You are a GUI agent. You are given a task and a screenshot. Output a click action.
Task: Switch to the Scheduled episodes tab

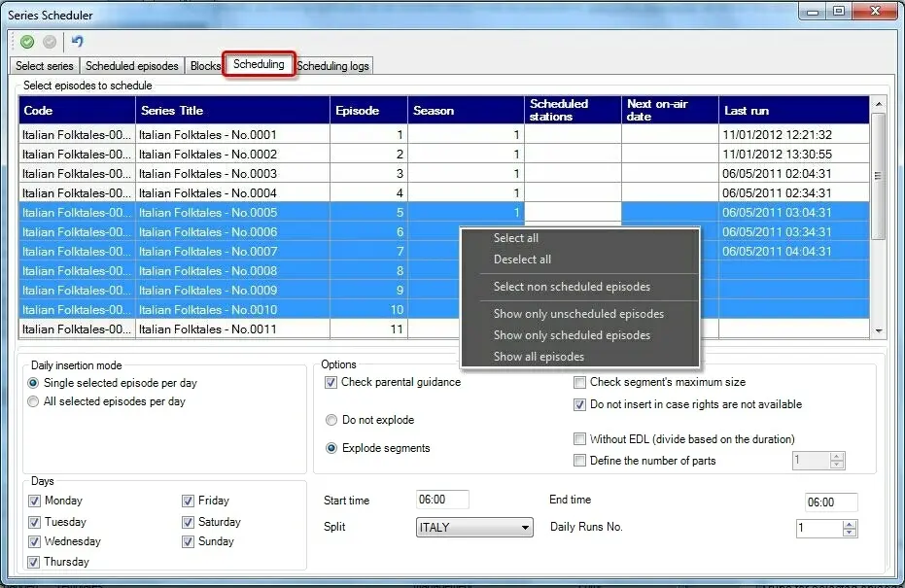pyautogui.click(x=132, y=66)
